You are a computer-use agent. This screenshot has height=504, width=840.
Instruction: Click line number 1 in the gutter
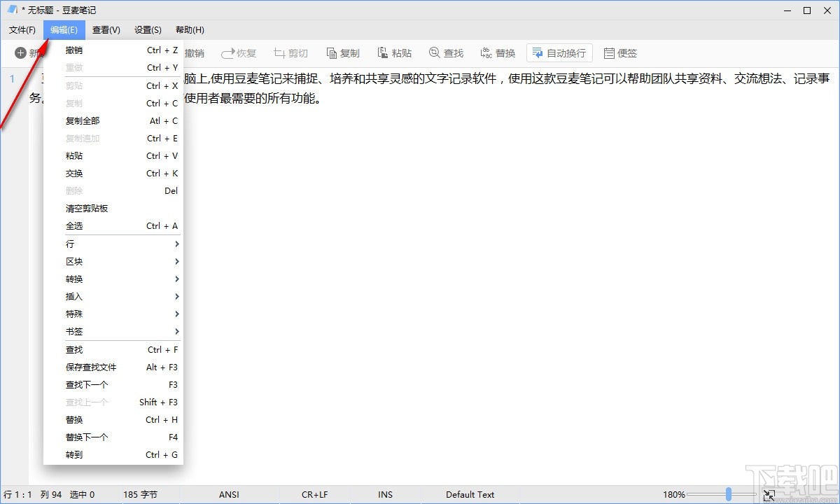click(x=11, y=78)
